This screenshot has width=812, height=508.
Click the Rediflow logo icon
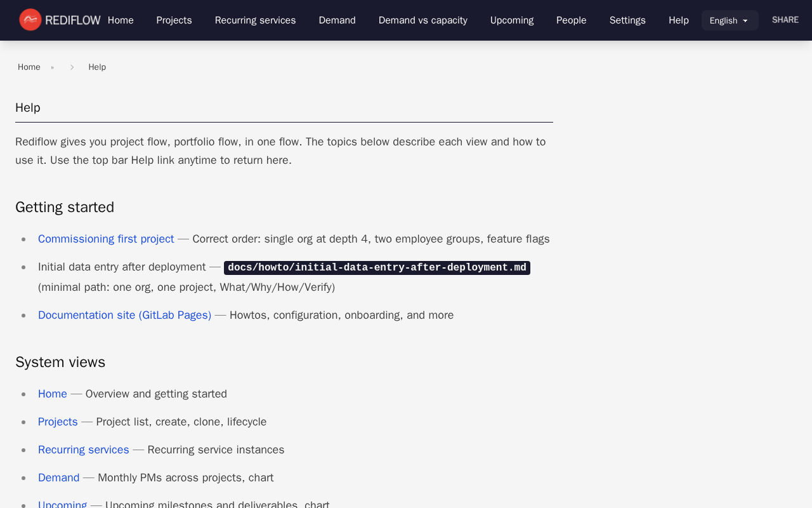click(30, 20)
